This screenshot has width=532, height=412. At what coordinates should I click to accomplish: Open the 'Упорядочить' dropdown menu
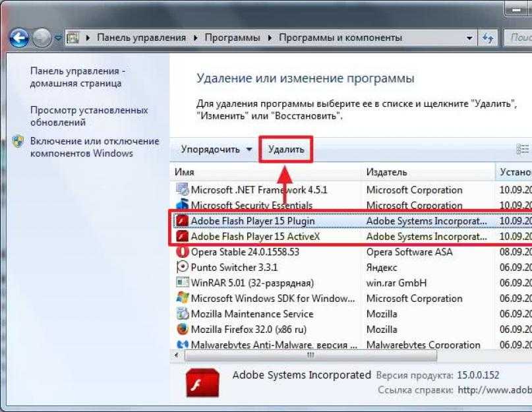click(216, 150)
